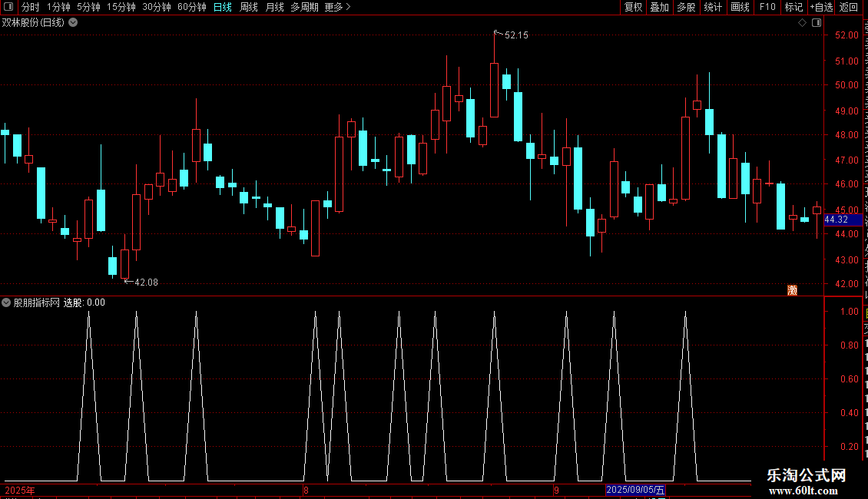Expand the 股朋指标网 indicator dropdown
The height and width of the screenshot is (499, 868).
click(6, 302)
